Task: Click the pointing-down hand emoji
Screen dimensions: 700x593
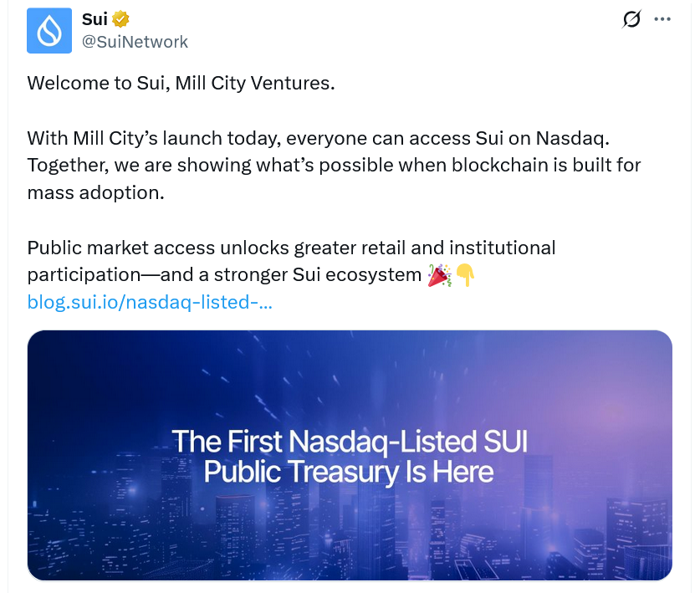Action: pos(465,275)
